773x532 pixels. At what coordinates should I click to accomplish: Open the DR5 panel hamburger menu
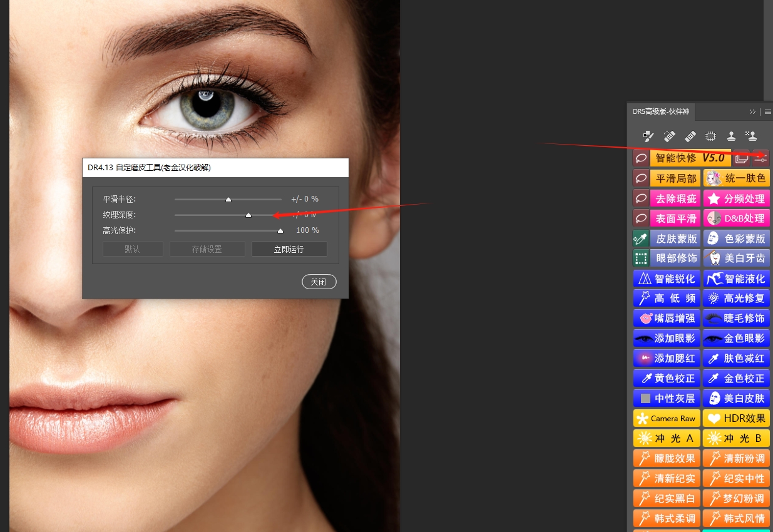[767, 111]
